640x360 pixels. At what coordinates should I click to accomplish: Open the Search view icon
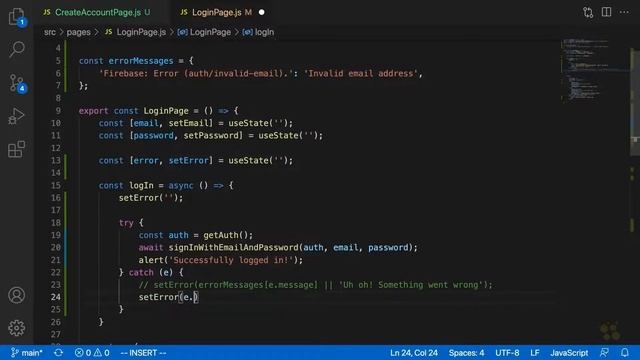point(17,49)
